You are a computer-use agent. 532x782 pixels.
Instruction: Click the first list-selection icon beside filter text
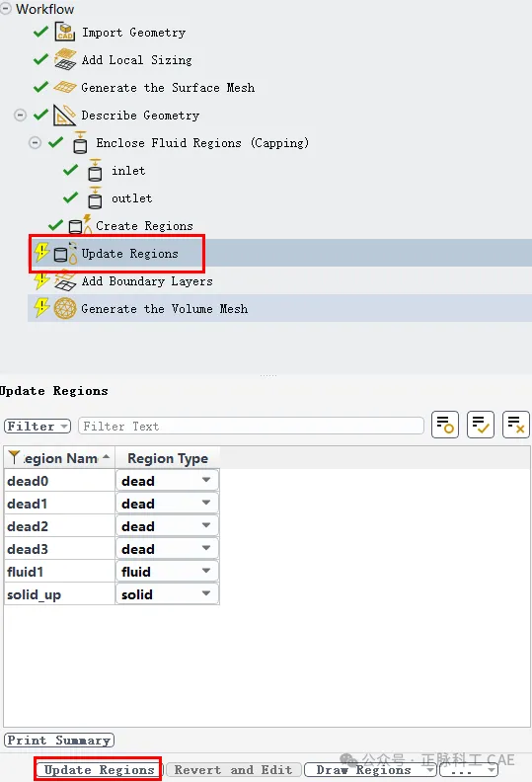click(x=445, y=425)
